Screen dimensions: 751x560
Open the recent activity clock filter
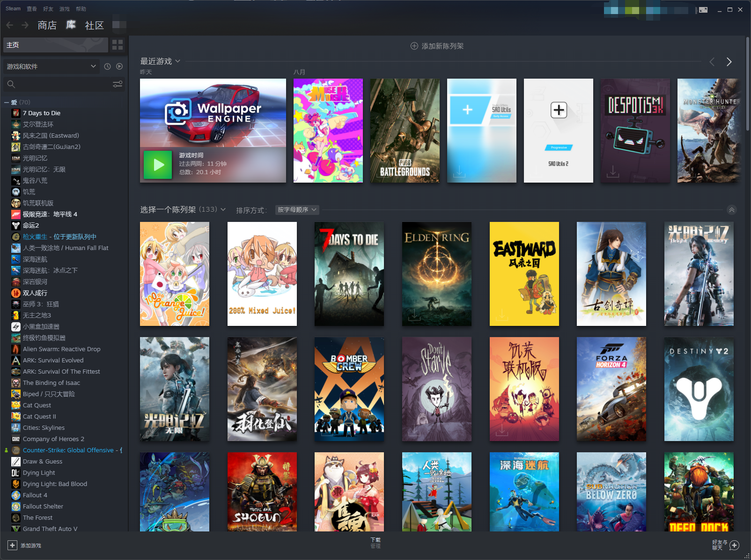107,66
